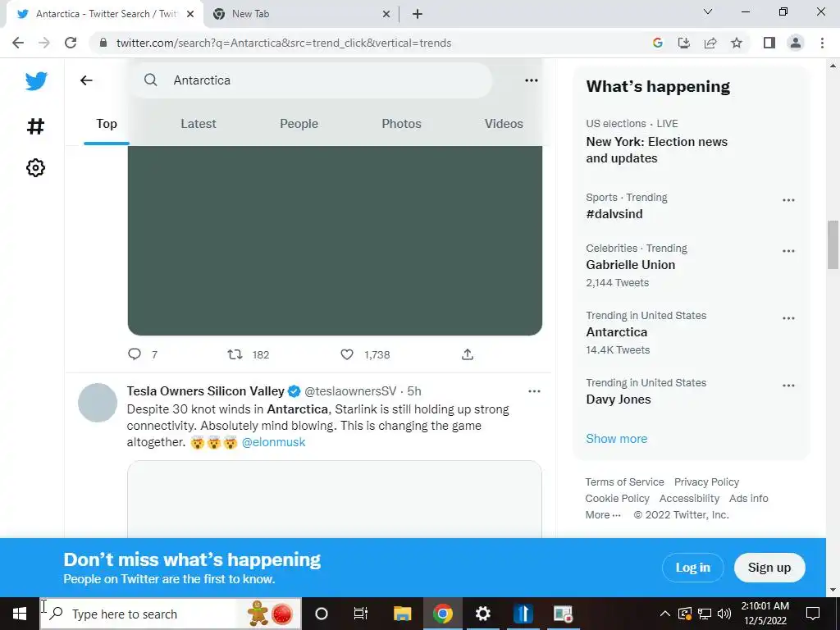840x630 pixels.
Task: Switch to the Photos tab
Action: point(401,124)
